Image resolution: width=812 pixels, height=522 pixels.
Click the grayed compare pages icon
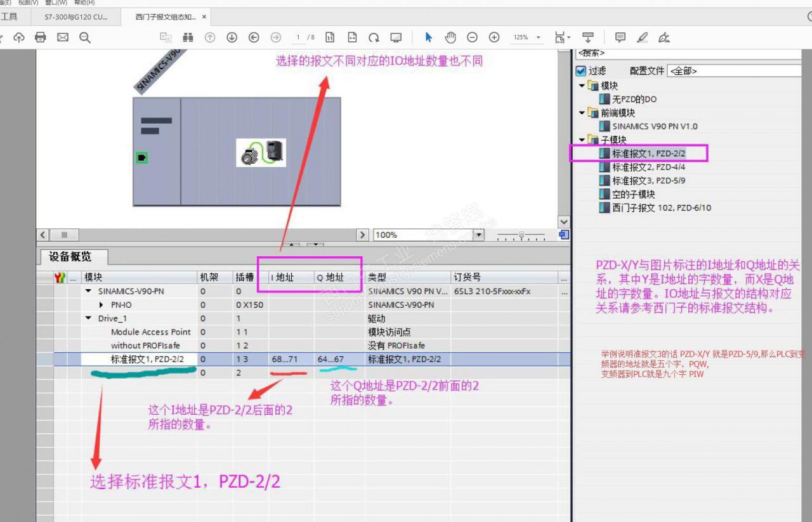(166, 37)
